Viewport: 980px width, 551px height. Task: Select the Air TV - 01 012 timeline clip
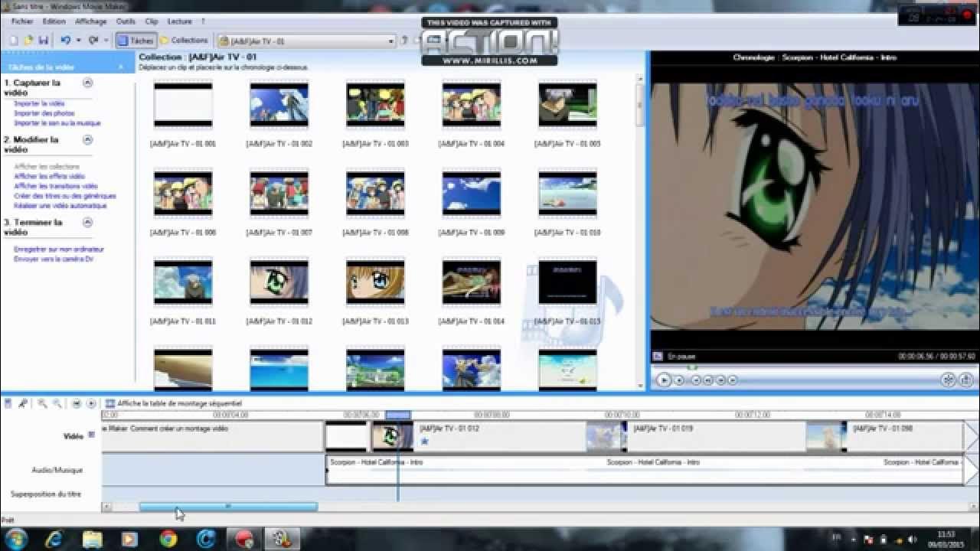[x=479, y=436]
